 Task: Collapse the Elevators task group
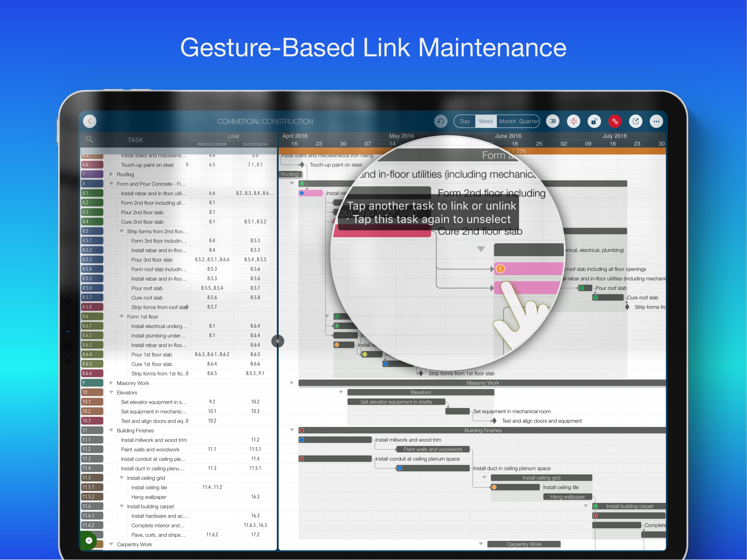click(111, 392)
